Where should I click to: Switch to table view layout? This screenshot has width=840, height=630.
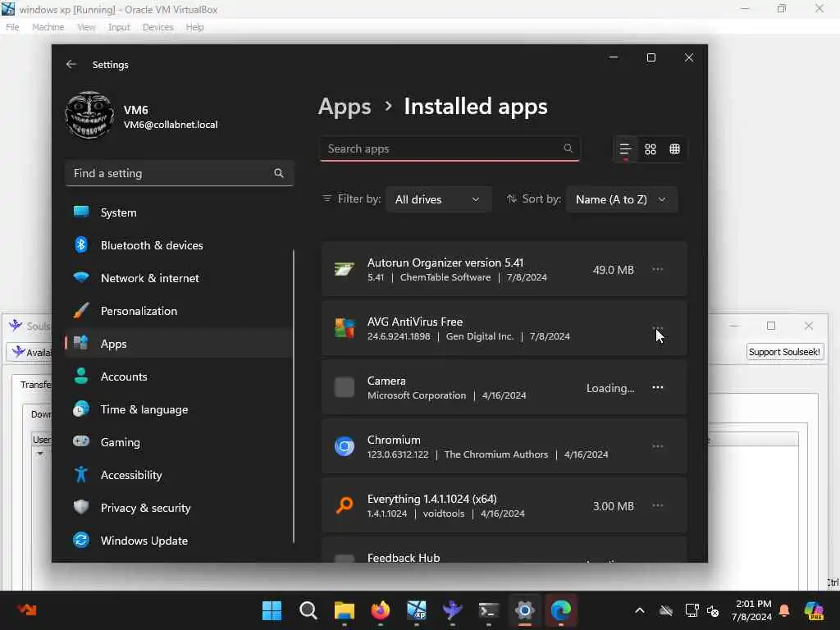674,149
